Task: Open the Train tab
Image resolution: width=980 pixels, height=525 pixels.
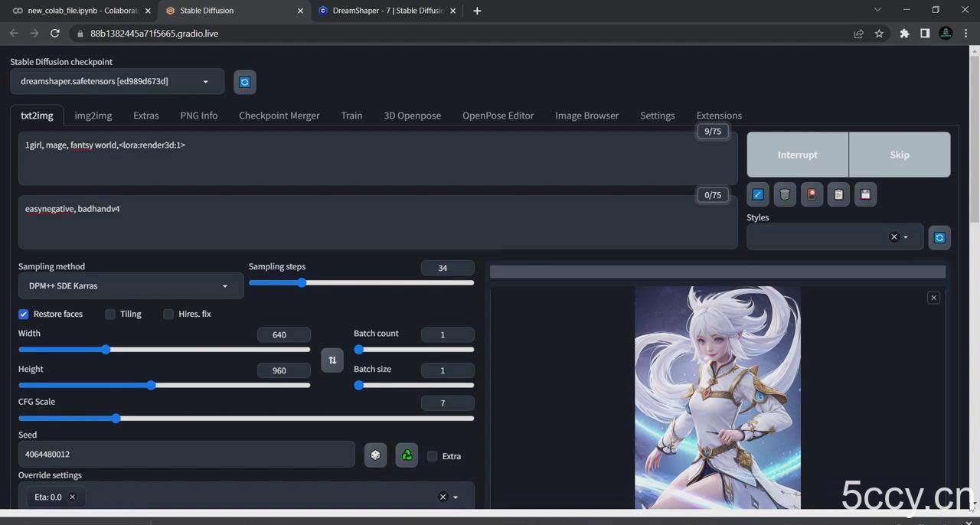Action: [351, 116]
